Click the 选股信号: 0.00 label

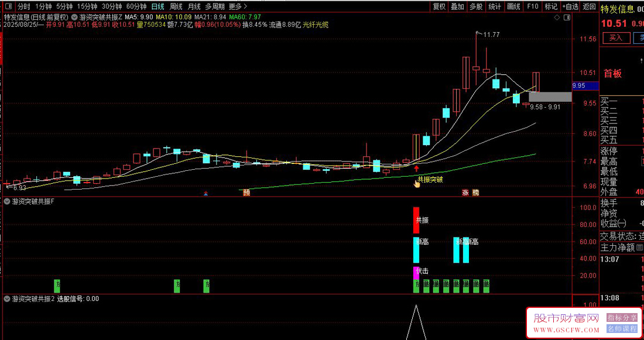(x=78, y=298)
